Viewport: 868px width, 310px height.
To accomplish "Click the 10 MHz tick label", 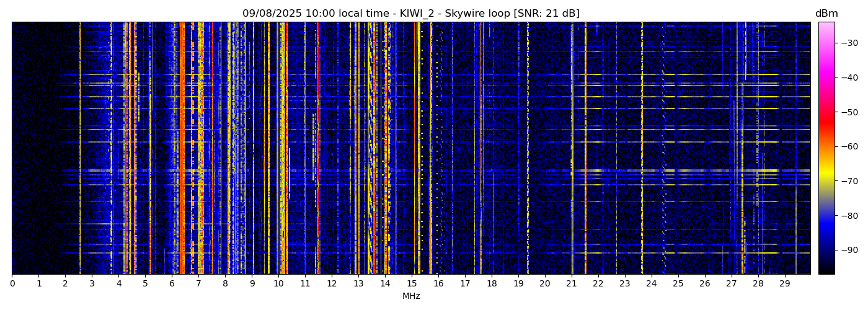I will click(x=278, y=283).
